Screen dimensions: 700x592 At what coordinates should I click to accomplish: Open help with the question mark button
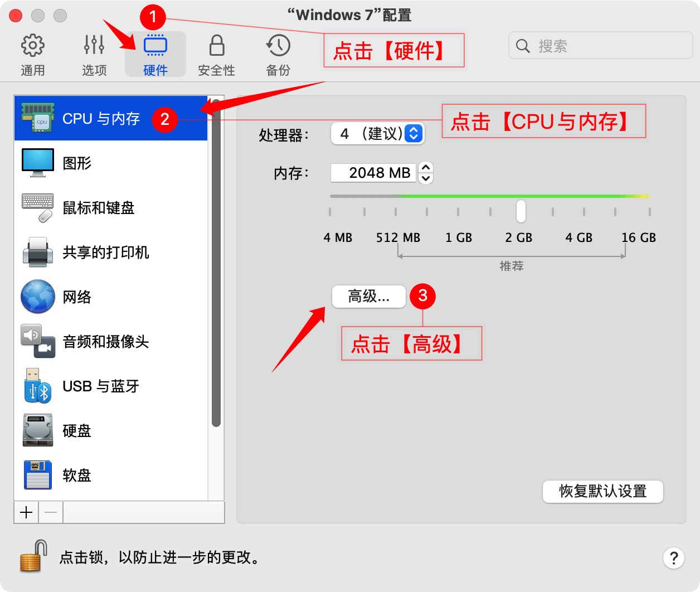(674, 558)
